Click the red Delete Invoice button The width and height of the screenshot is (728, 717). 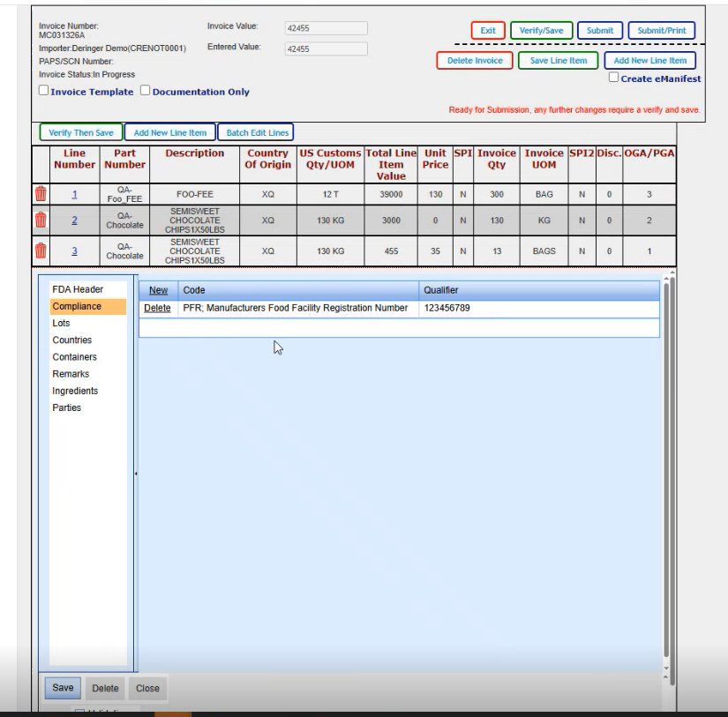pos(474,61)
